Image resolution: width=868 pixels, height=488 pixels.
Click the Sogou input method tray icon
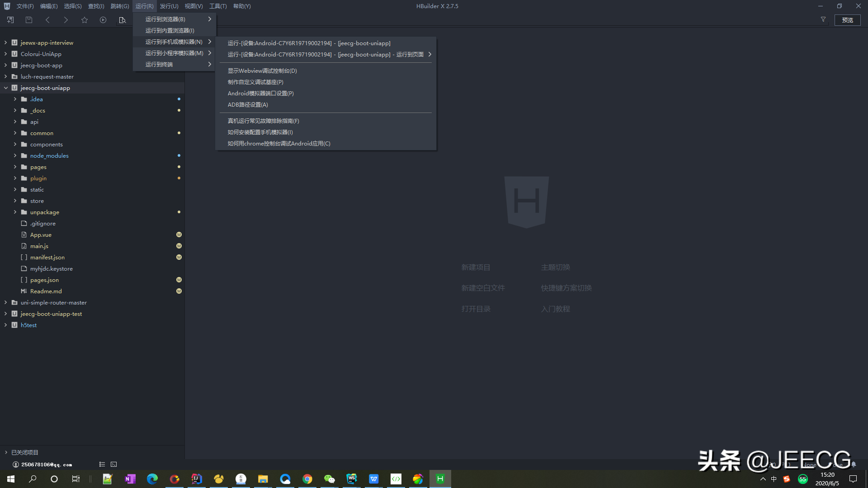coord(787,479)
